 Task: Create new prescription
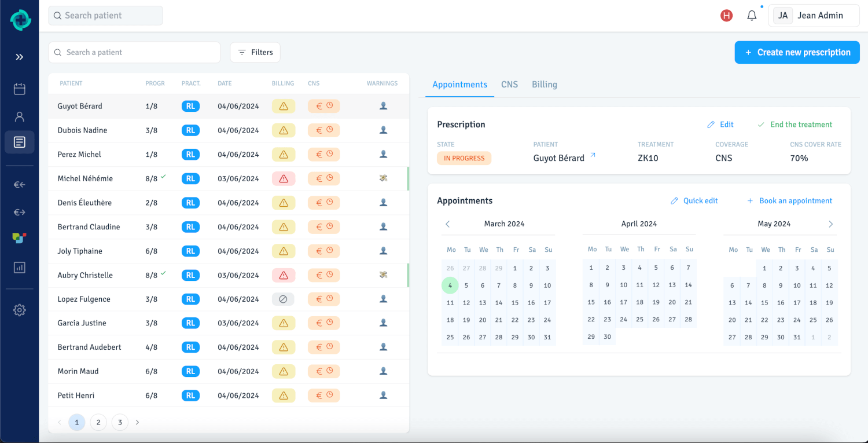[x=797, y=52]
